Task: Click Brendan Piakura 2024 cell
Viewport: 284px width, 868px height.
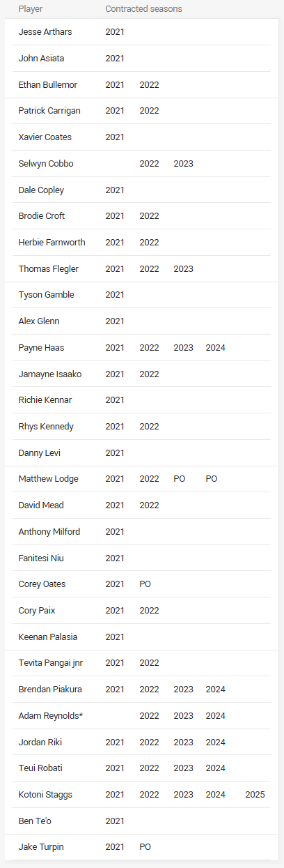Action: pos(216,689)
